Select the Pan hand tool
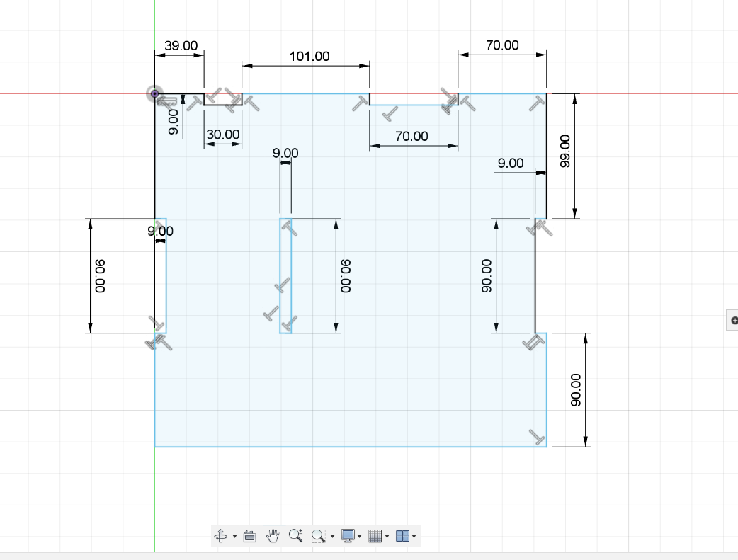Viewport: 738px width, 560px height. 273,535
